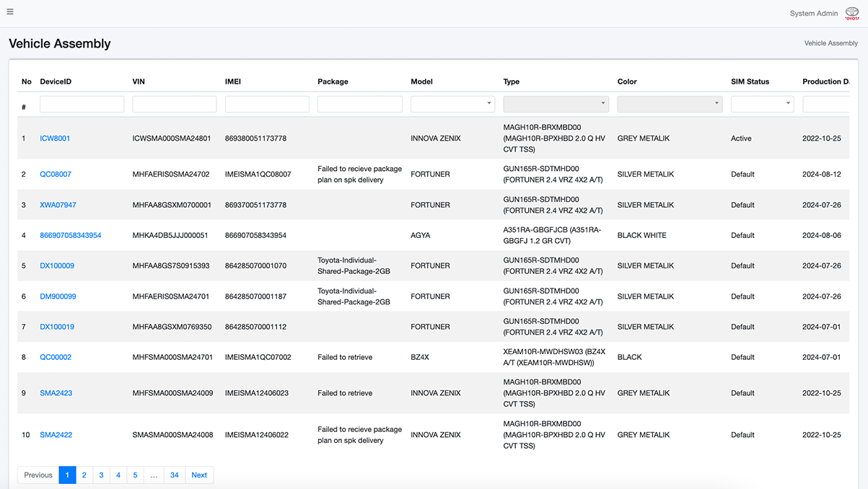Sort by DeviceID column header

(x=56, y=81)
